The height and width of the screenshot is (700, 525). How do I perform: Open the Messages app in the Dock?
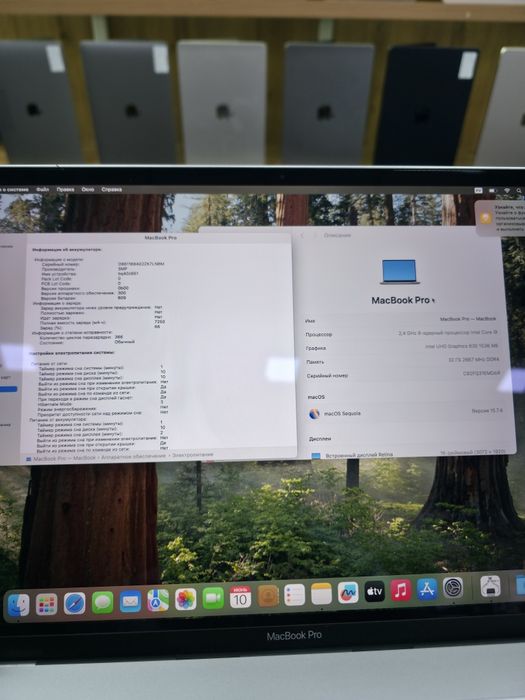[x=103, y=603]
